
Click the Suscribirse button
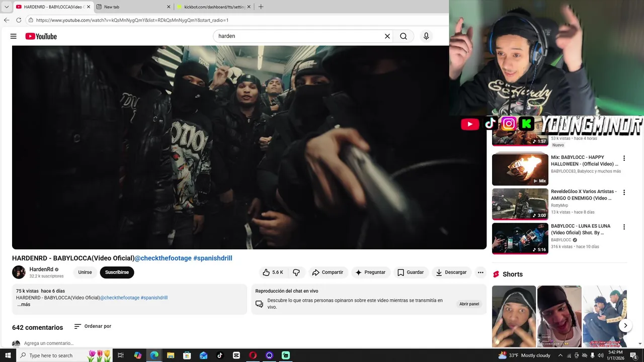[117, 273]
